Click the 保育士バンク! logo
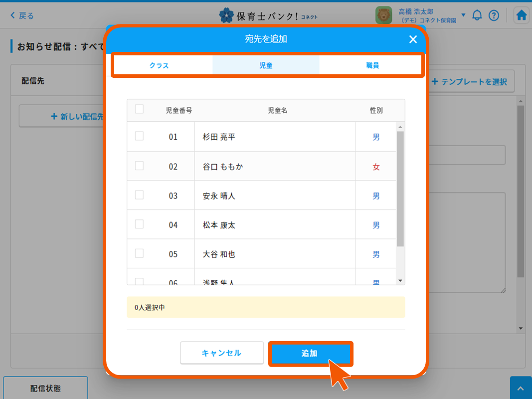The height and width of the screenshot is (399, 532). [268, 15]
